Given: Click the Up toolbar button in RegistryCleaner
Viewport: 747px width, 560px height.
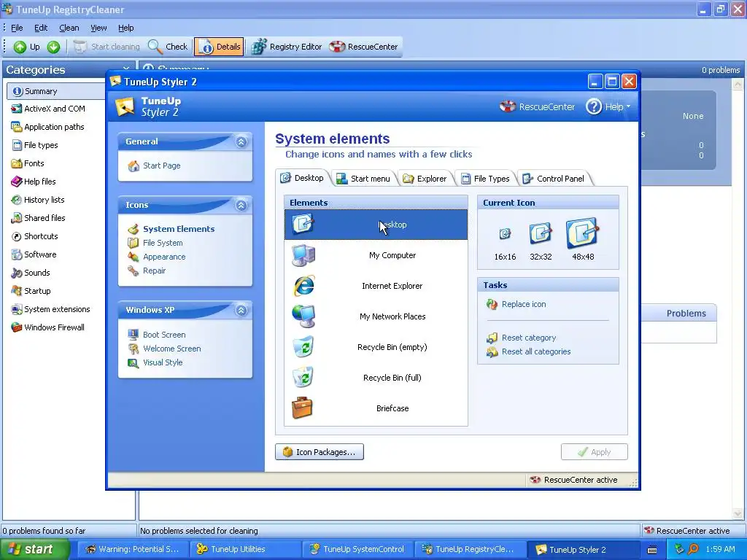Looking at the screenshot, I should (x=27, y=47).
